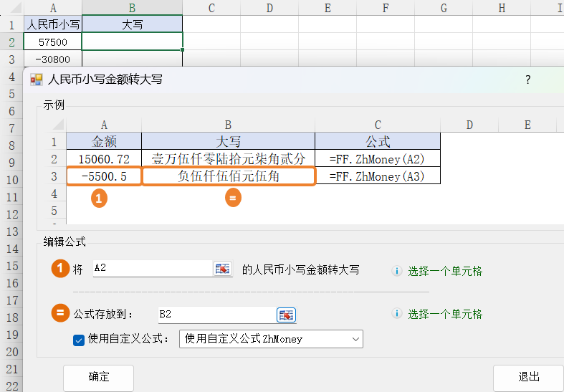Image resolution: width=564 pixels, height=392 pixels.
Task: Click second green 选择一个单元格 link
Action: coord(445,315)
